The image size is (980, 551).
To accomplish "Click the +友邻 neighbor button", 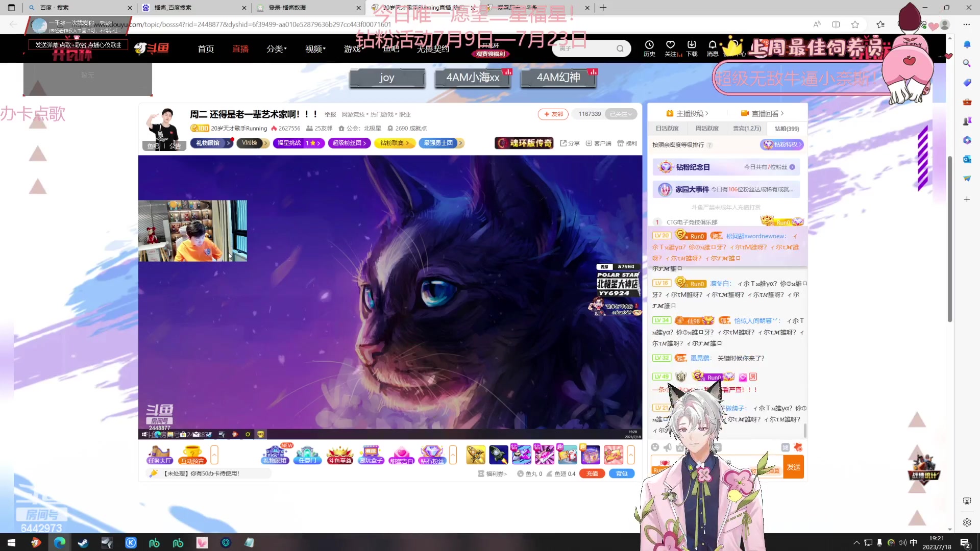I will click(x=553, y=114).
